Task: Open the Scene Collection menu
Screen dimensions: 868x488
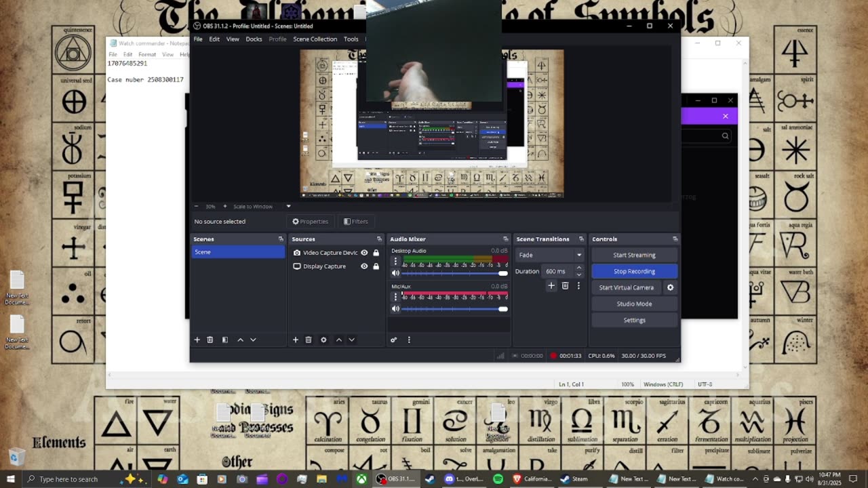Action: [315, 39]
